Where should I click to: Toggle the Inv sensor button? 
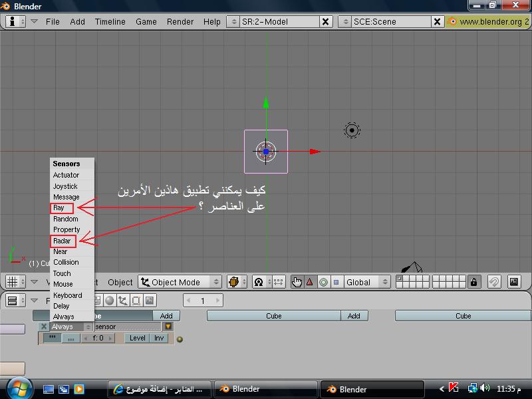159,338
